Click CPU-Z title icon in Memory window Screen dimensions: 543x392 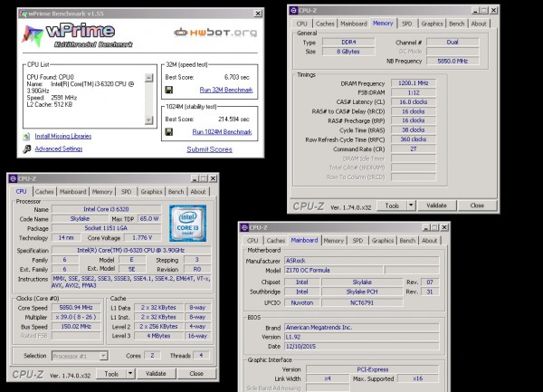[x=293, y=10]
